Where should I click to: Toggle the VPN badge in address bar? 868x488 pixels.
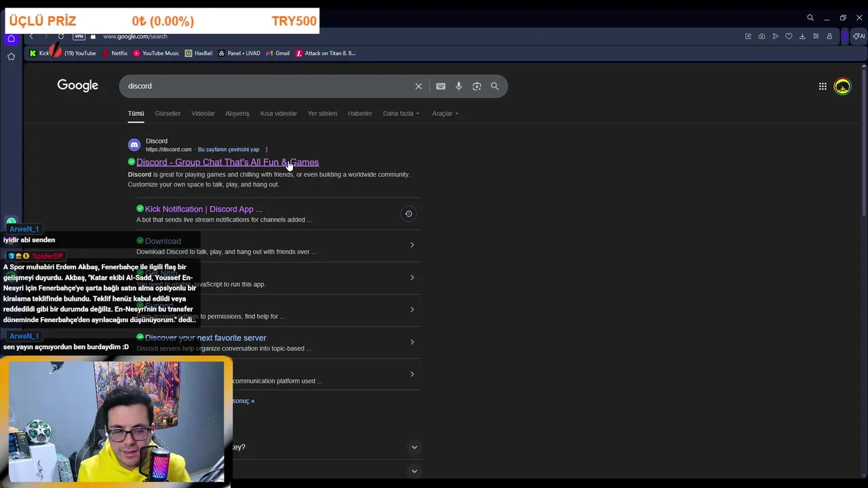pos(79,37)
